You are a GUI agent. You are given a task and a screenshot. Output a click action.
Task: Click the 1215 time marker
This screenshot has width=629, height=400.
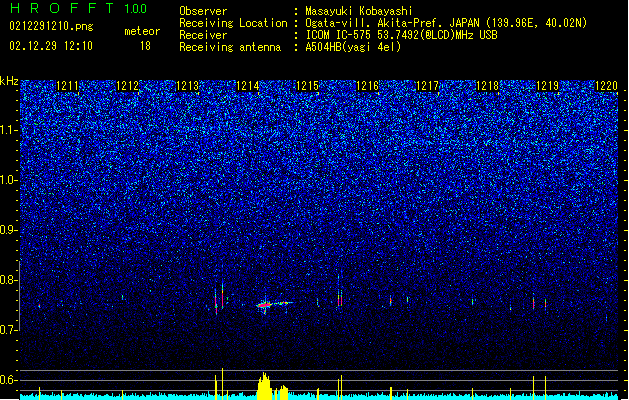pos(307,86)
